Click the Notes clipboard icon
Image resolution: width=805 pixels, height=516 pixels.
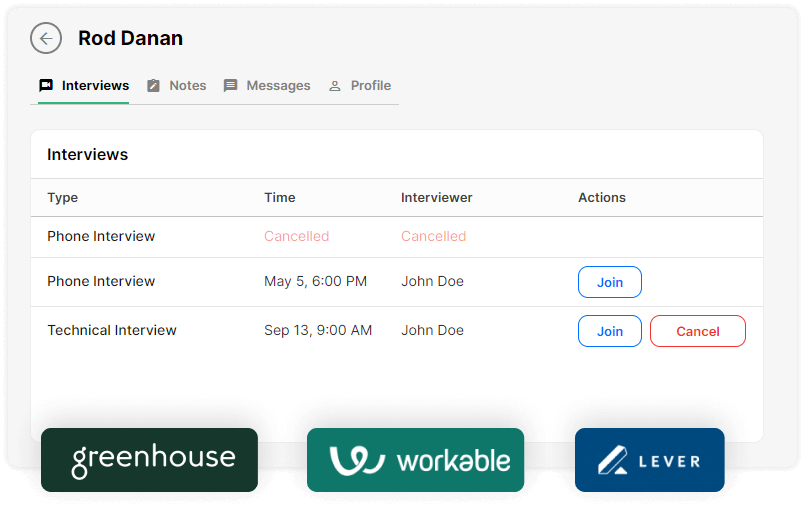[x=154, y=85]
